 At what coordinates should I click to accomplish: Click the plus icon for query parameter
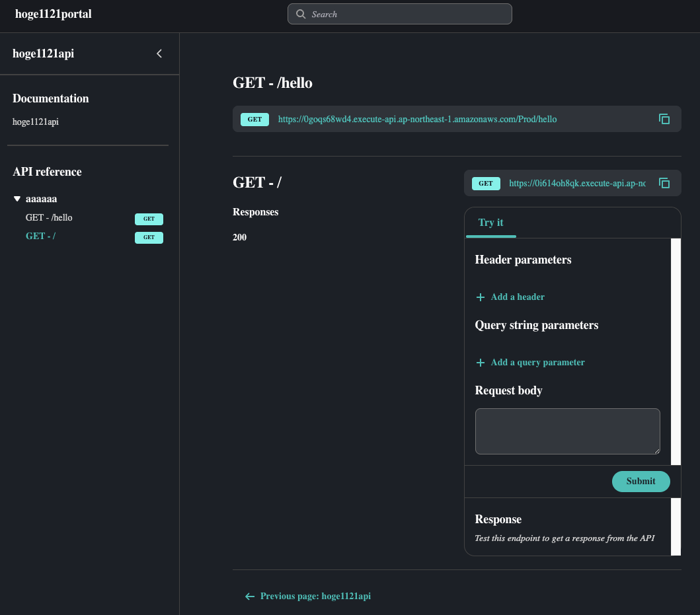tap(481, 363)
